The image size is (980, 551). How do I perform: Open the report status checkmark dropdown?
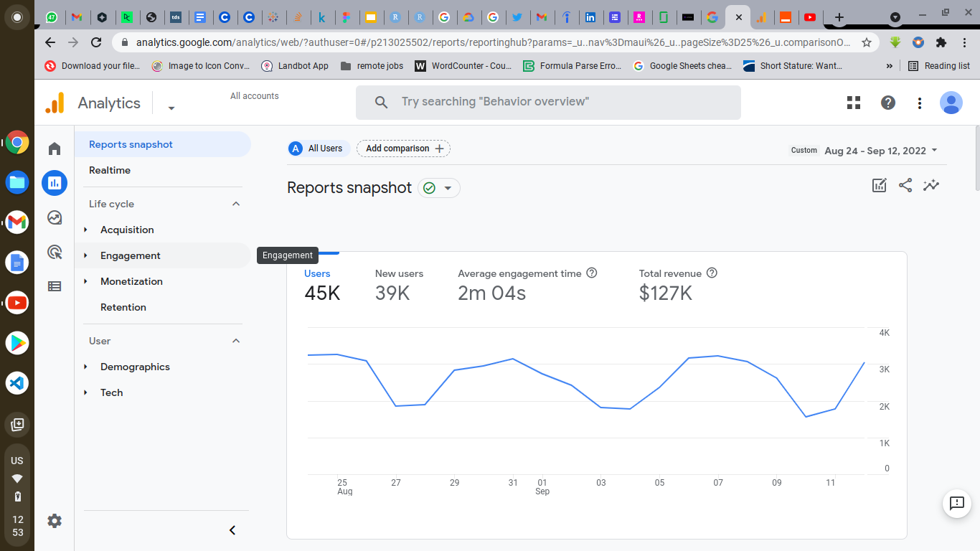[439, 188]
